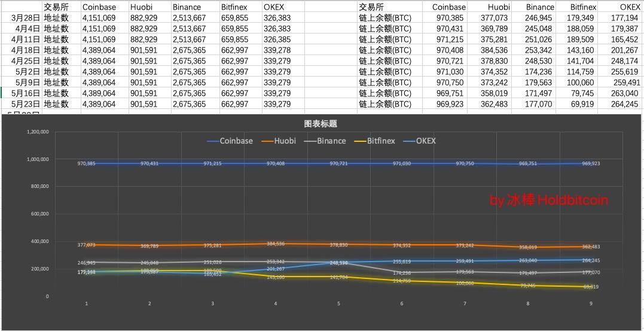The image size is (644, 331).
Task: Select Huobi balance table cell 384,536
Action: 489,50
